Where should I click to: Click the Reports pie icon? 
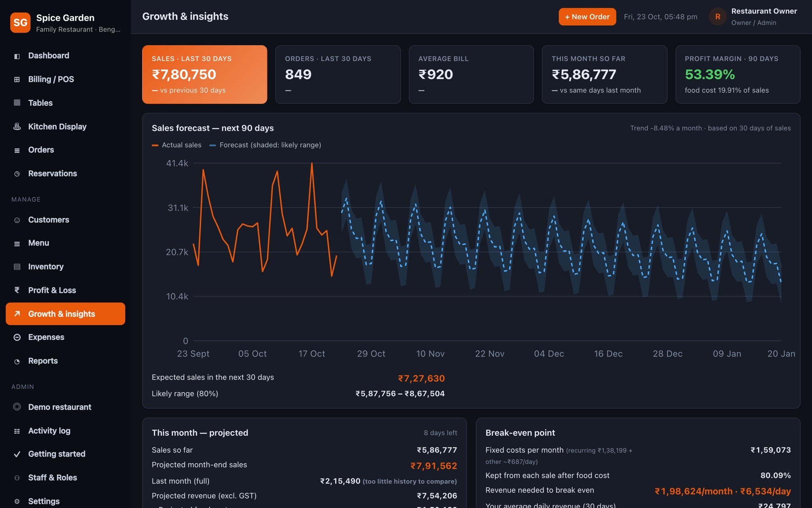pyautogui.click(x=17, y=361)
